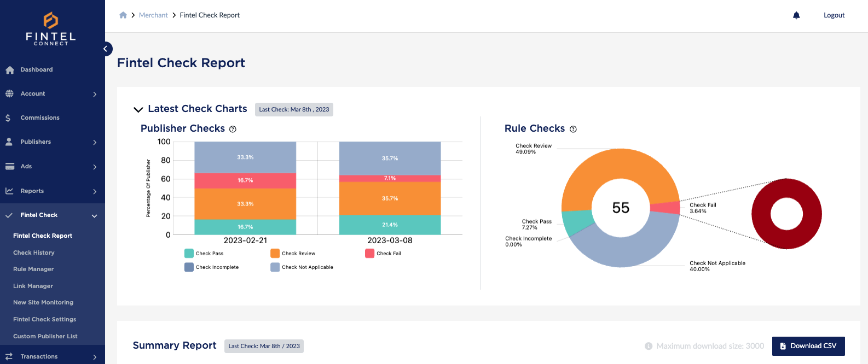868x364 pixels.
Task: Expand the Publishers submenu chevron
Action: tap(95, 143)
